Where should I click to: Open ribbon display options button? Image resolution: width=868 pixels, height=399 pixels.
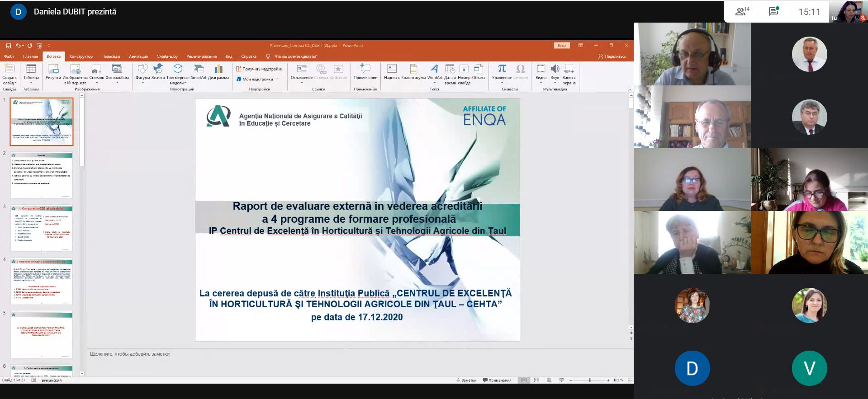click(581, 46)
